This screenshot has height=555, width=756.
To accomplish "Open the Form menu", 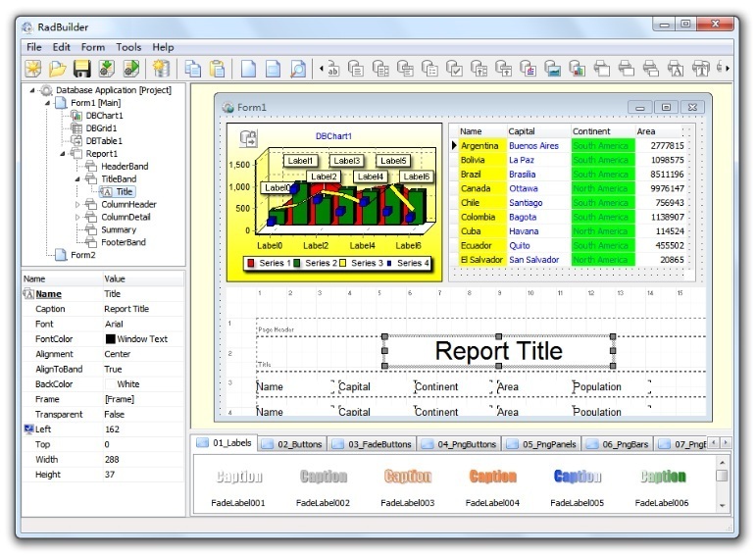I will (x=93, y=47).
